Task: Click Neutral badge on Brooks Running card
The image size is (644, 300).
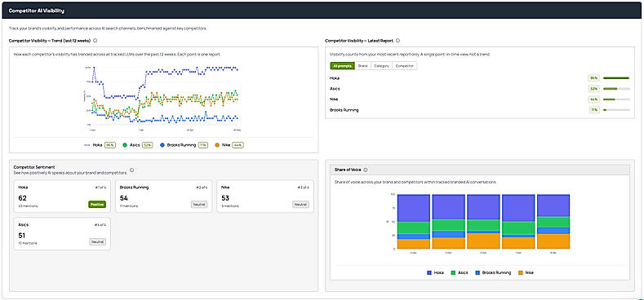Action: [199, 205]
